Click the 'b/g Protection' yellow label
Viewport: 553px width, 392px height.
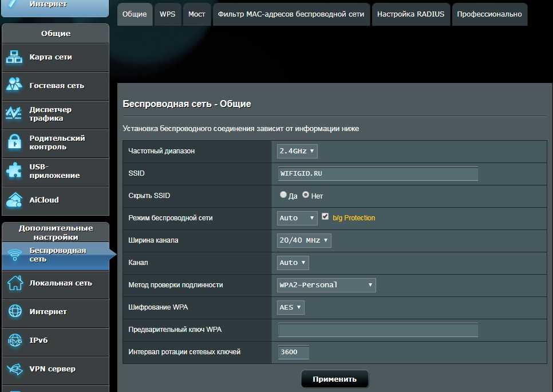[354, 218]
